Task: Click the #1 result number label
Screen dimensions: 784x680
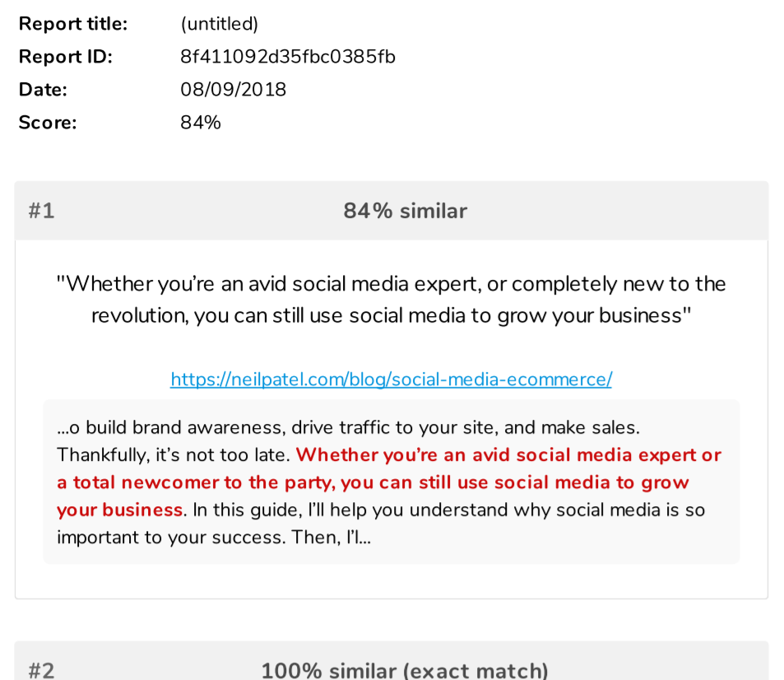Action: coord(41,211)
